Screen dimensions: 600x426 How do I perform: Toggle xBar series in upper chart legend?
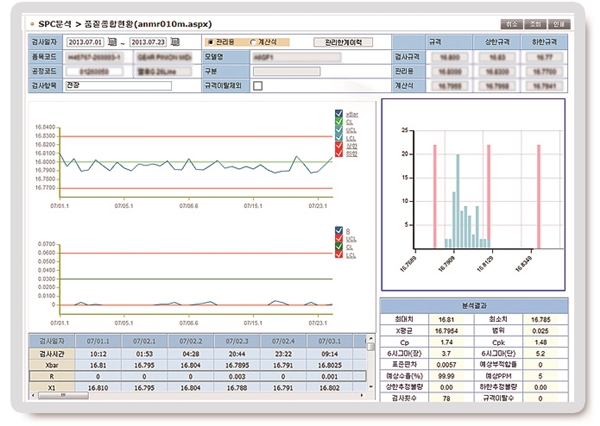339,115
